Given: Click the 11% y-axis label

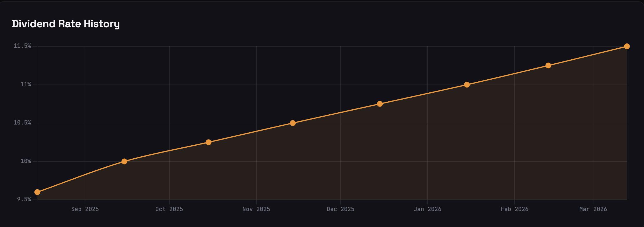Looking at the screenshot, I should [x=25, y=85].
